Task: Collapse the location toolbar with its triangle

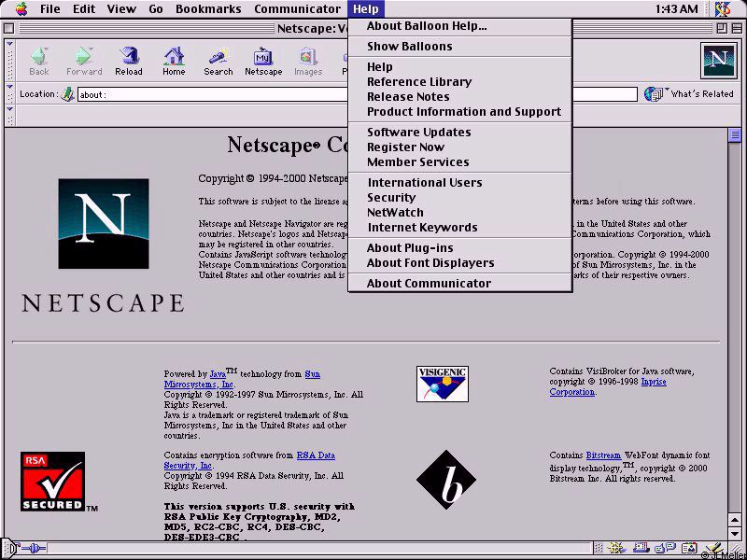Action: [x=9, y=87]
